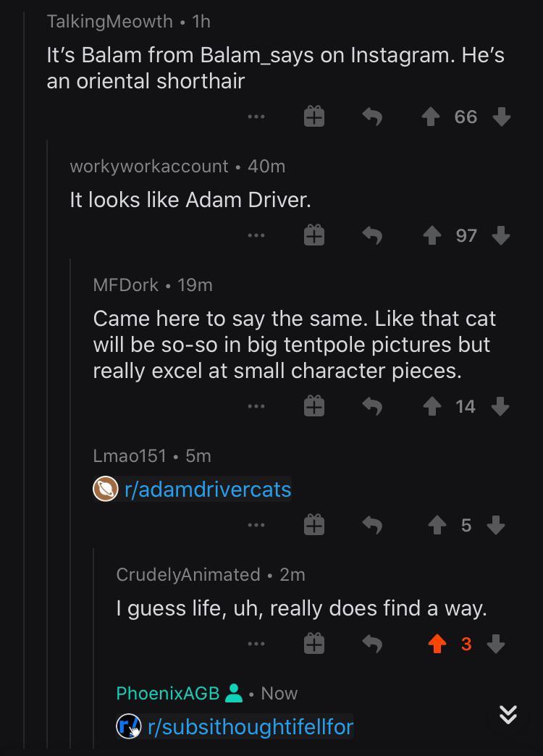Open the ellipsis menu on CrudelyAnimated's comment
The height and width of the screenshot is (756, 543).
click(256, 644)
